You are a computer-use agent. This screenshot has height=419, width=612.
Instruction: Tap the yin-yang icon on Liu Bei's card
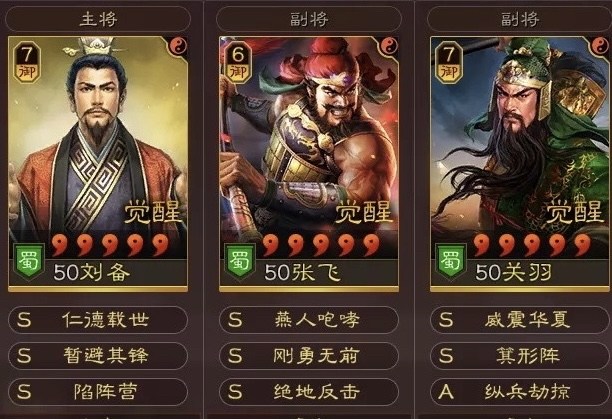178,47
